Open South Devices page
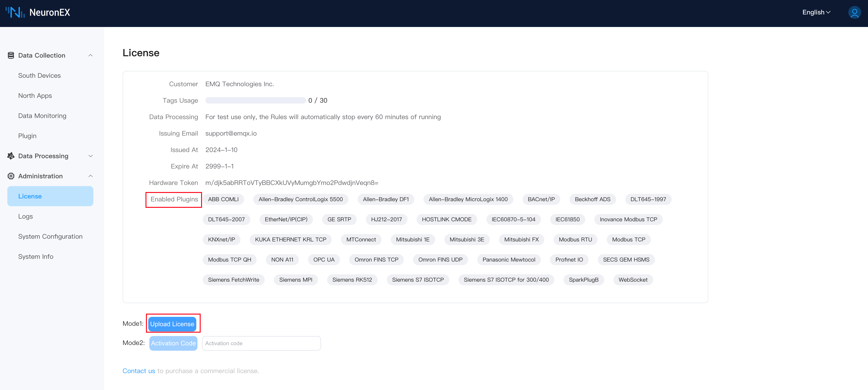 pos(39,75)
